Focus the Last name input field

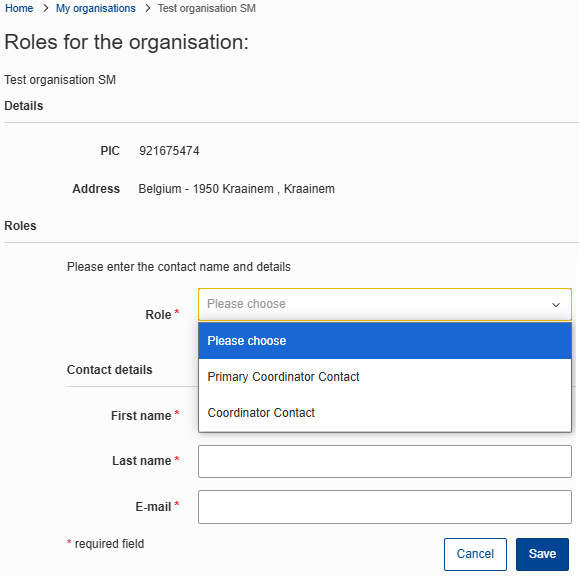[385, 461]
